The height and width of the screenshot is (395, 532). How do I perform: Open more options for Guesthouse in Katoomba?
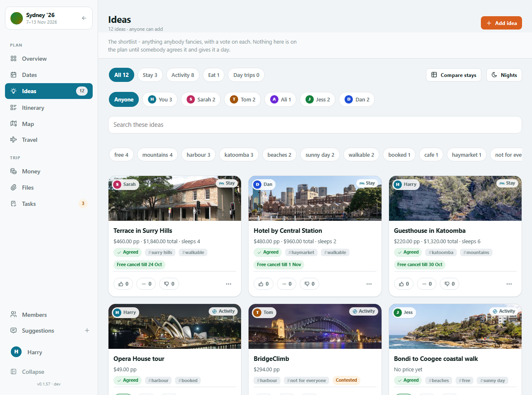(x=509, y=284)
